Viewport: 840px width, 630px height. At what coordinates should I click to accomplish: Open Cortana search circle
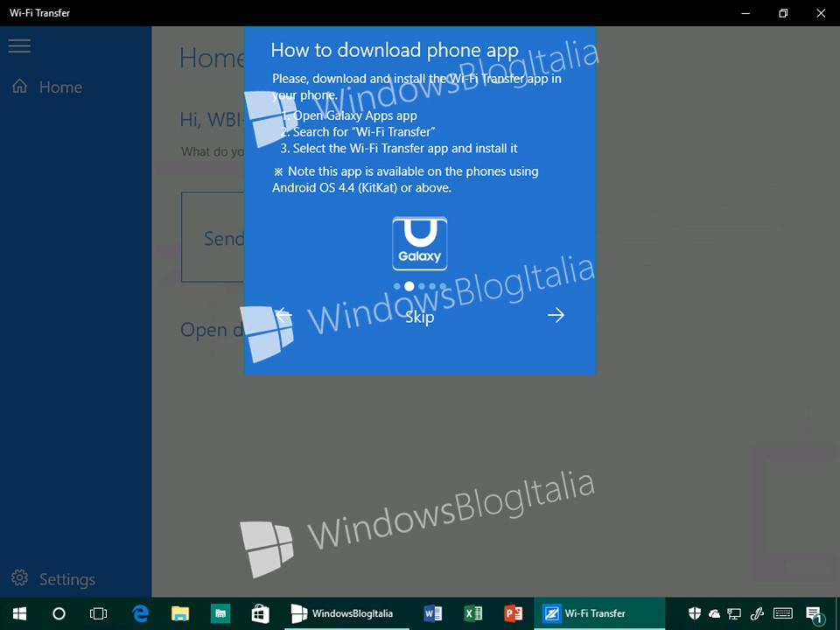pos(59,613)
